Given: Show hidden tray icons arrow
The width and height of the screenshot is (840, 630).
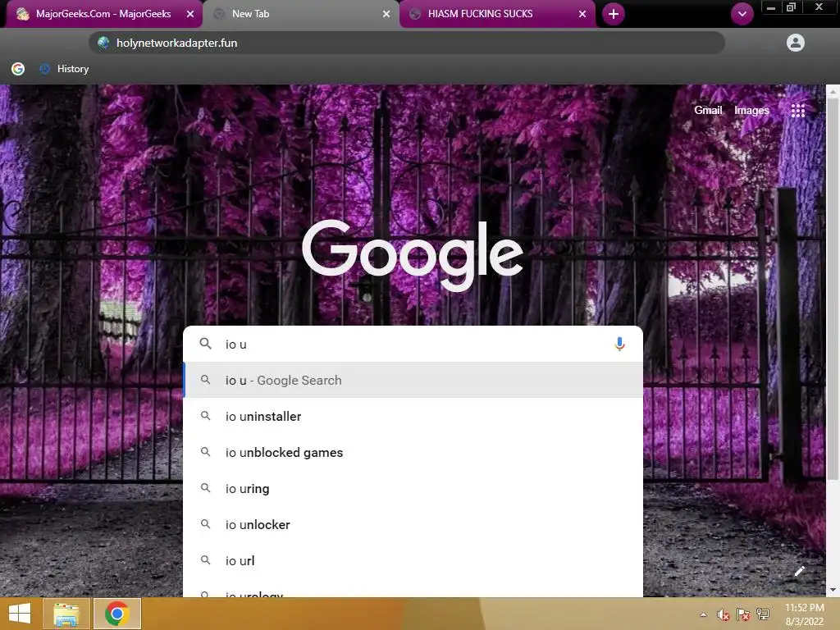Looking at the screenshot, I should point(703,614).
